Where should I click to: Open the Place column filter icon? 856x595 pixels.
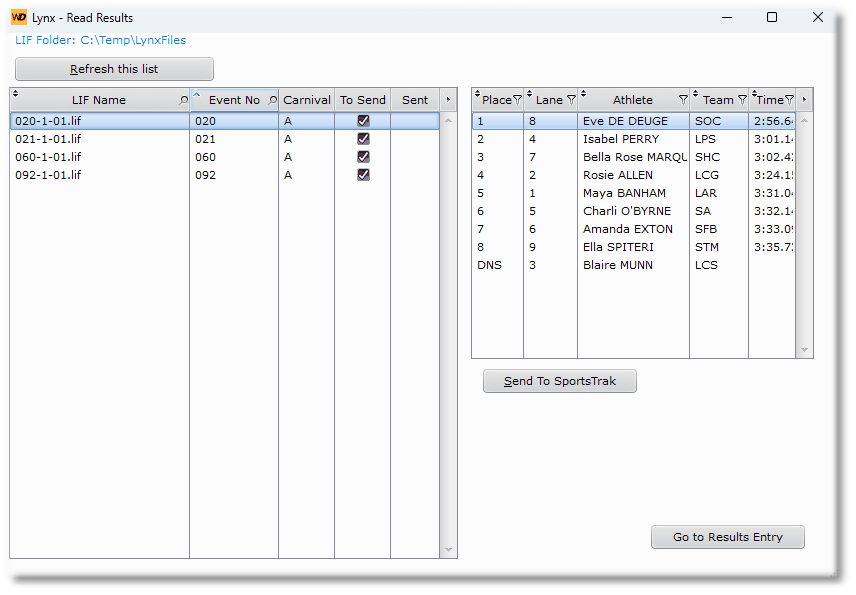517,100
